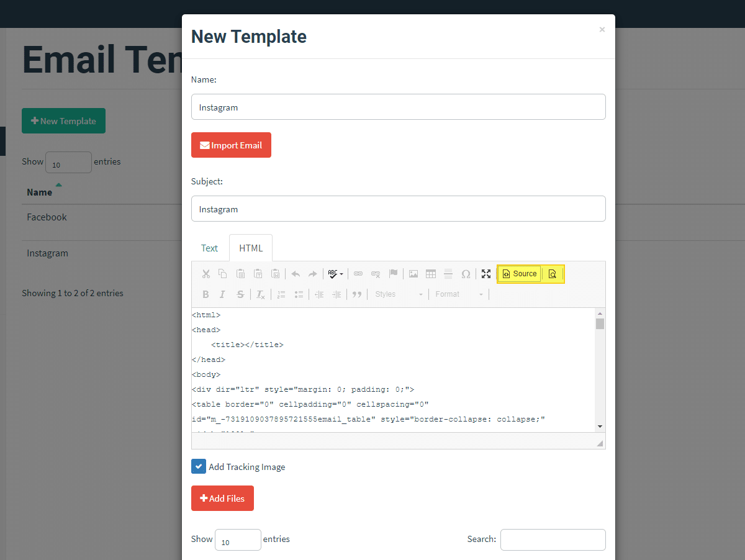Screen dimensions: 745x560
Task: Click the editor scrollbar down arrow
Action: [600, 427]
